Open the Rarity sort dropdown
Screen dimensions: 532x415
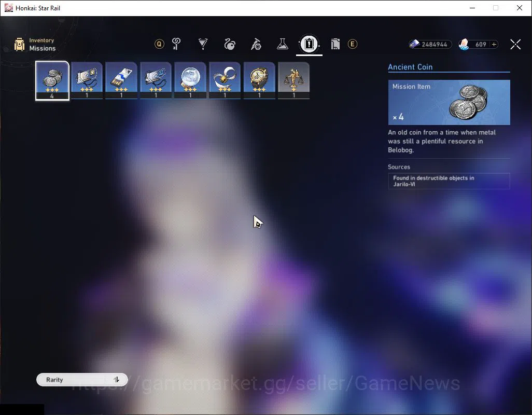[x=82, y=380]
